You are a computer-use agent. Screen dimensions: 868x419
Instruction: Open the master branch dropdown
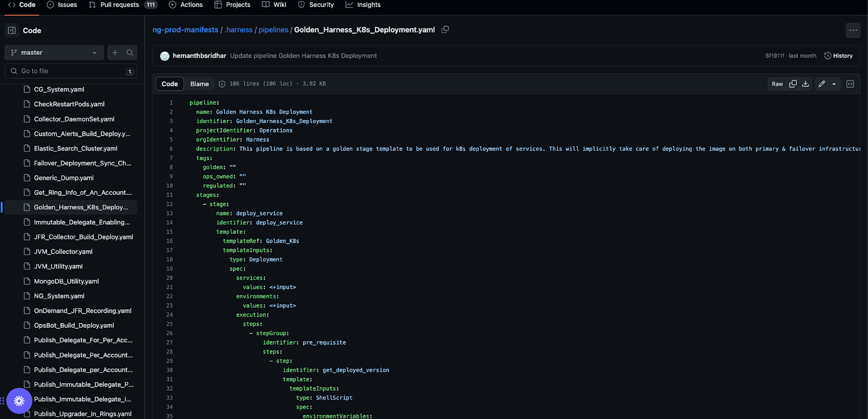[54, 53]
